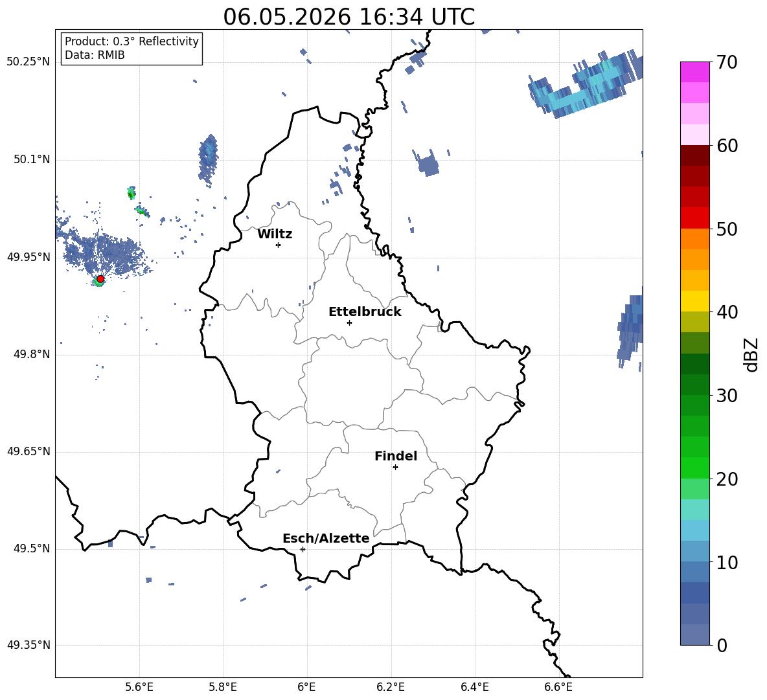This screenshot has height=700, width=767.
Task: Click the 50.25°N latitude axis label
Action: pos(28,62)
